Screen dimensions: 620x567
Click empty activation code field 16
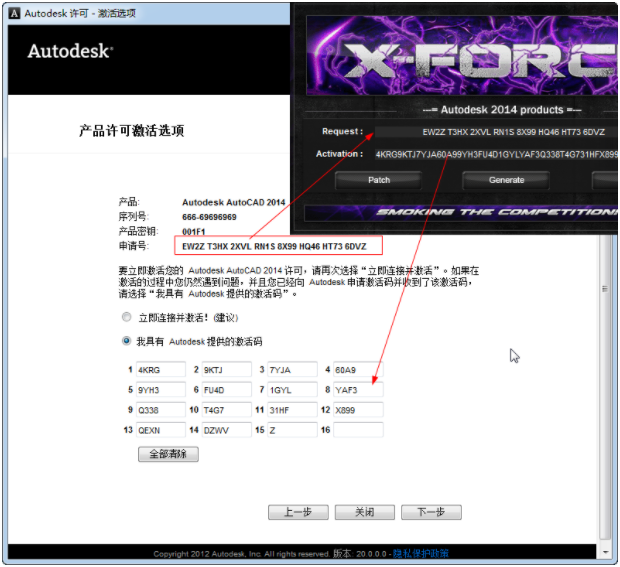pyautogui.click(x=358, y=430)
